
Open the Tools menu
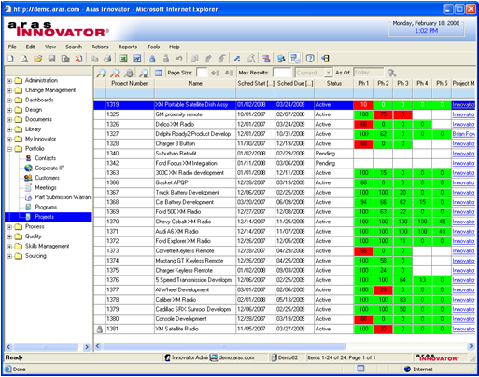tap(154, 47)
